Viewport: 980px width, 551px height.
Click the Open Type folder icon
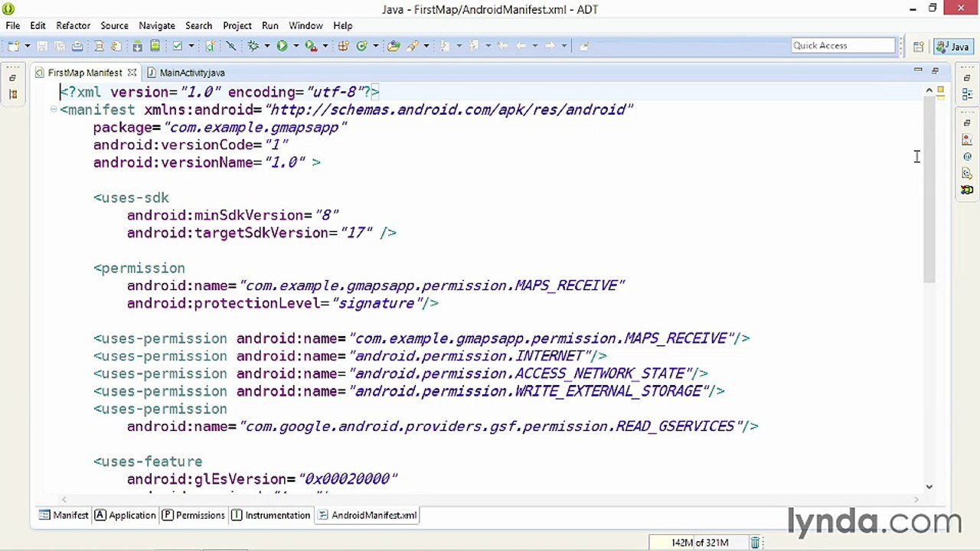[394, 46]
